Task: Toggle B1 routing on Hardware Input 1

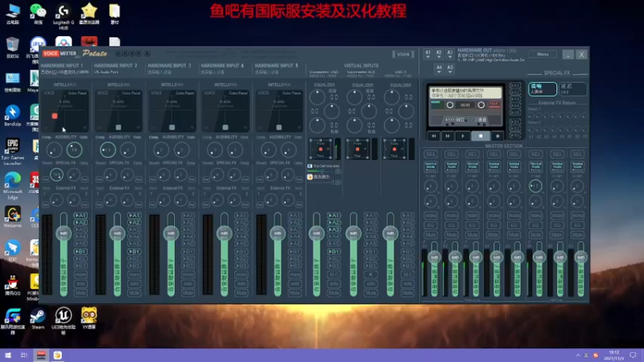Action: (80, 251)
